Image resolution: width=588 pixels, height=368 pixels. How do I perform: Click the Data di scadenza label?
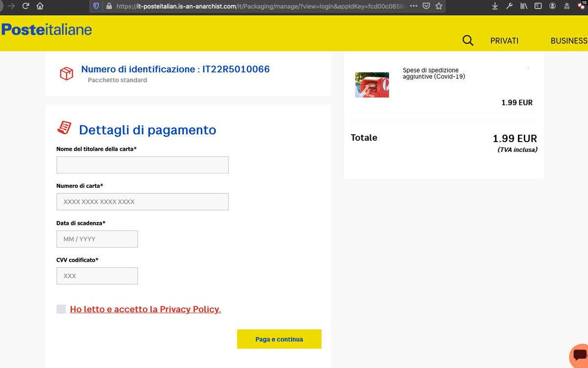point(81,223)
